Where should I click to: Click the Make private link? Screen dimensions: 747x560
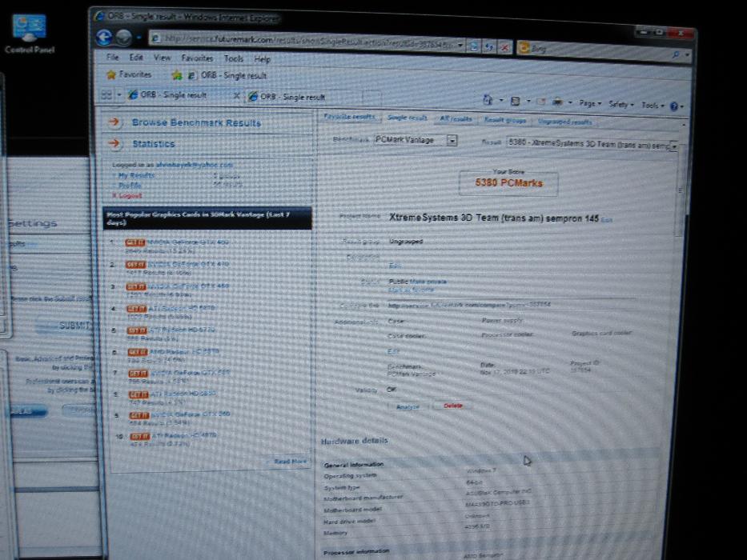point(427,282)
